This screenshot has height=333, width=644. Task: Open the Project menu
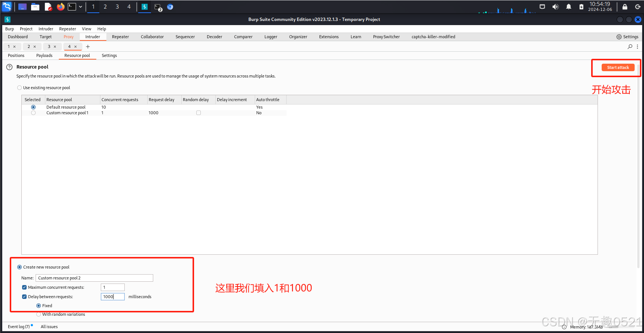click(x=26, y=29)
